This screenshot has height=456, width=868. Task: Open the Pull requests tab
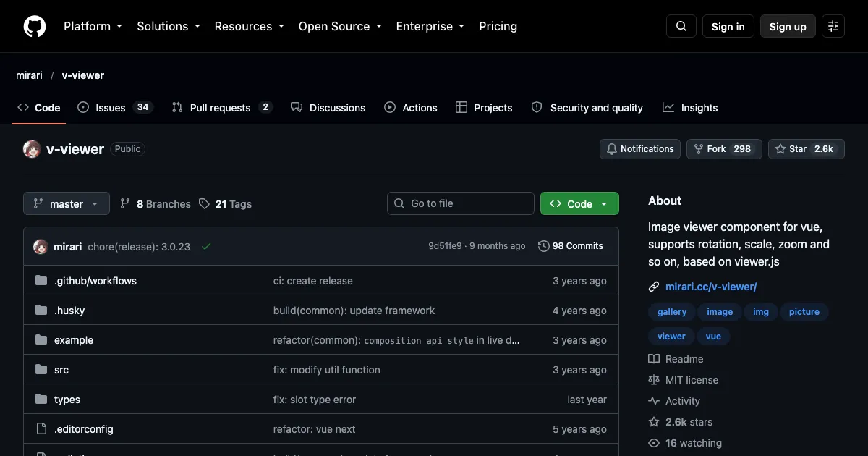(x=221, y=108)
